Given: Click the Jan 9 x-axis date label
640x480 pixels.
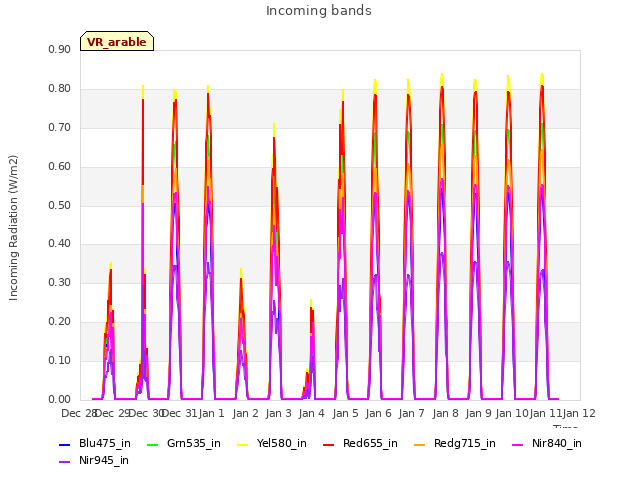Looking at the screenshot, I should point(478,413).
